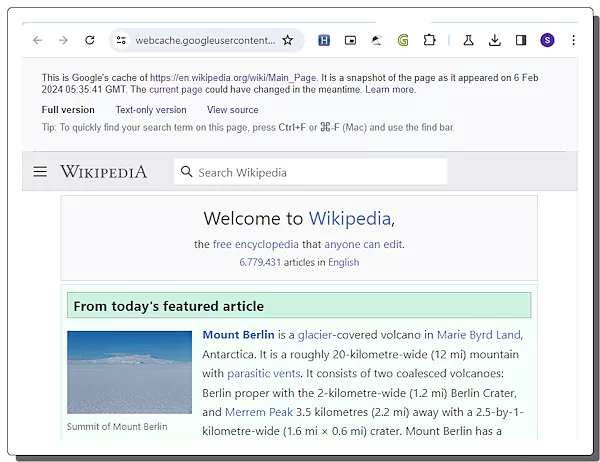Image resolution: width=600 pixels, height=462 pixels.
Task: Open Chrome three-dot menu
Action: pyautogui.click(x=573, y=40)
